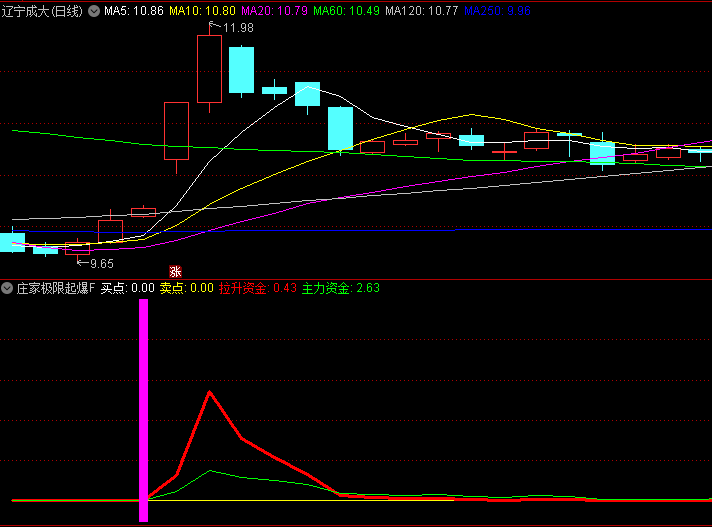Click the 卖点: 0.00 value
Screen dimensions: 712x527
(187, 288)
